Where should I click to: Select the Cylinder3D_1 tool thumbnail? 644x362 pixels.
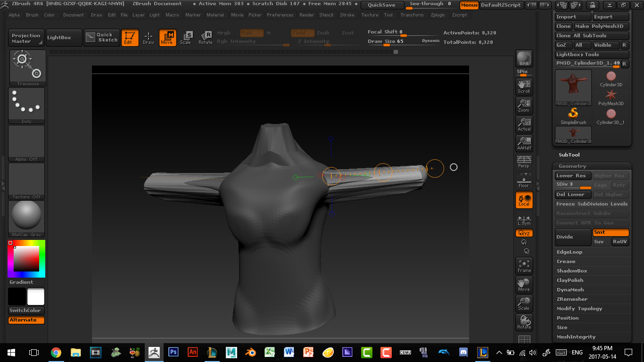click(x=611, y=116)
